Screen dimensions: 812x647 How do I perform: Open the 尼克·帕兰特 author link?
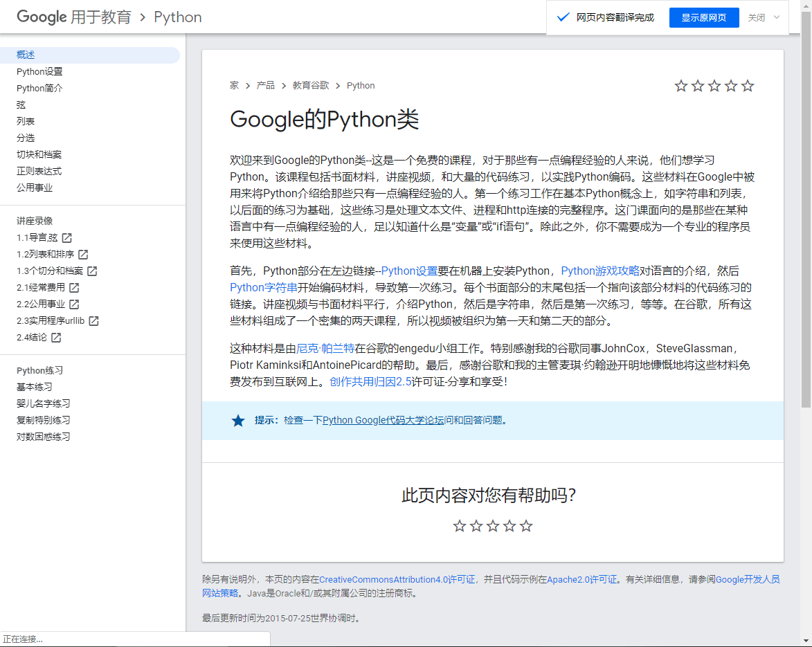pyautogui.click(x=325, y=349)
